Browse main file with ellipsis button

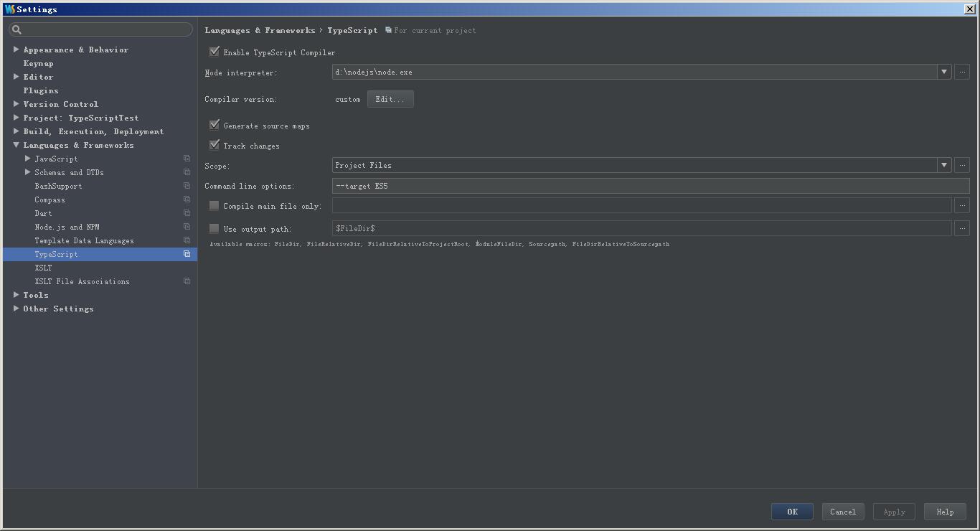962,206
